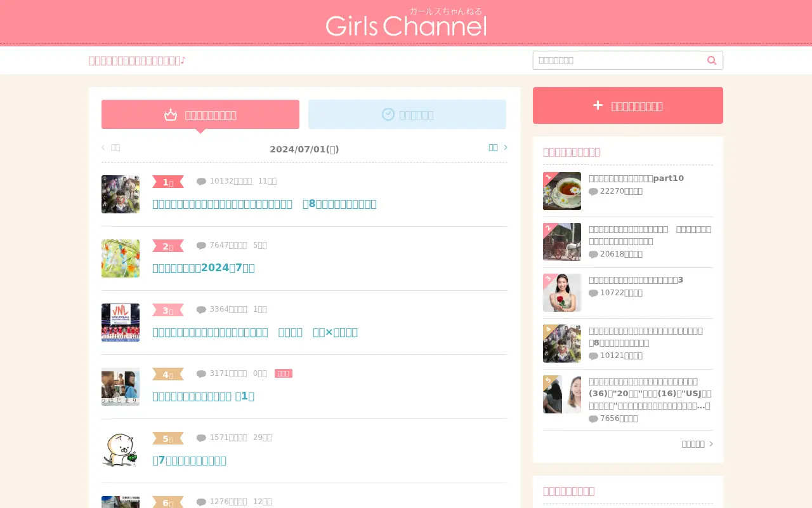This screenshot has width=812, height=508.
Task: Open the cartoon cat thumbnail at rank 5
Action: click(121, 451)
